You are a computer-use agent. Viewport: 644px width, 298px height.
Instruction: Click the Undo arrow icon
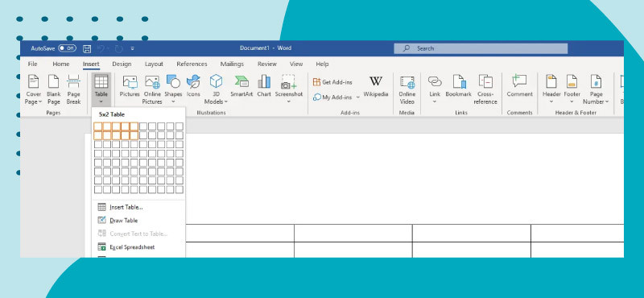(101, 48)
